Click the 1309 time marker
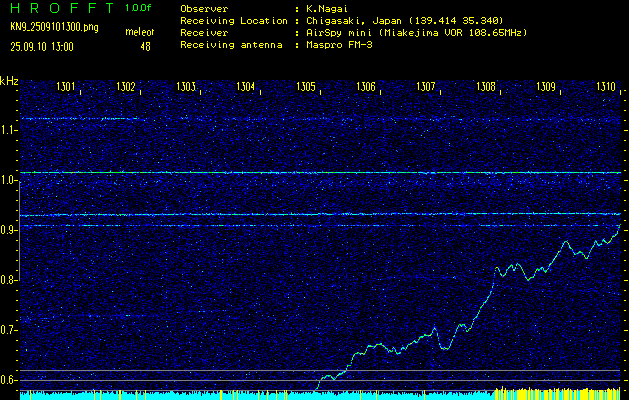Viewport: 629px width, 400px height. pos(546,86)
